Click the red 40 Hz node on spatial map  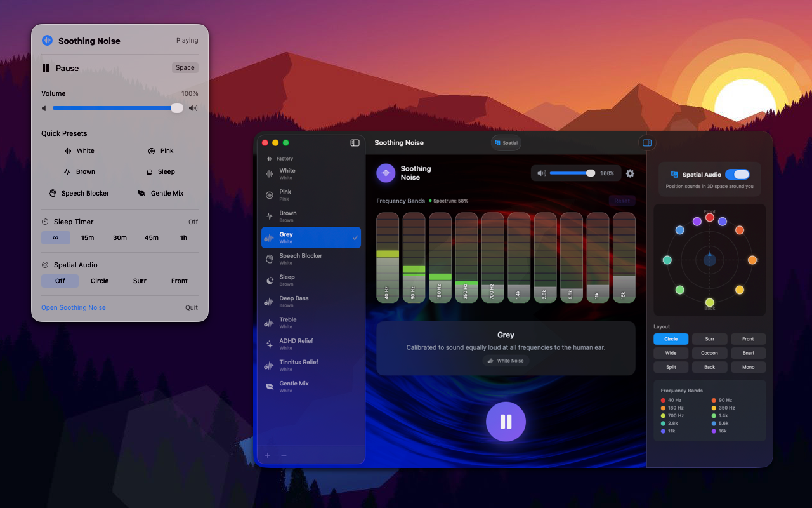pos(710,218)
